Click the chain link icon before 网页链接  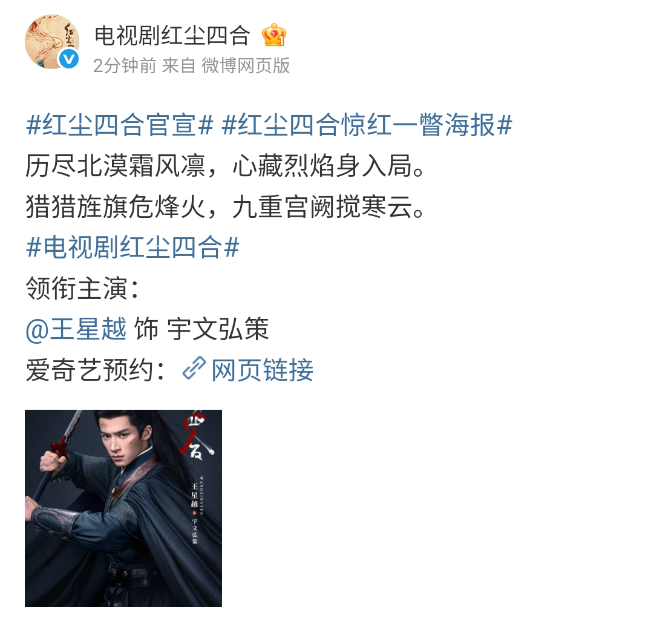pos(194,368)
